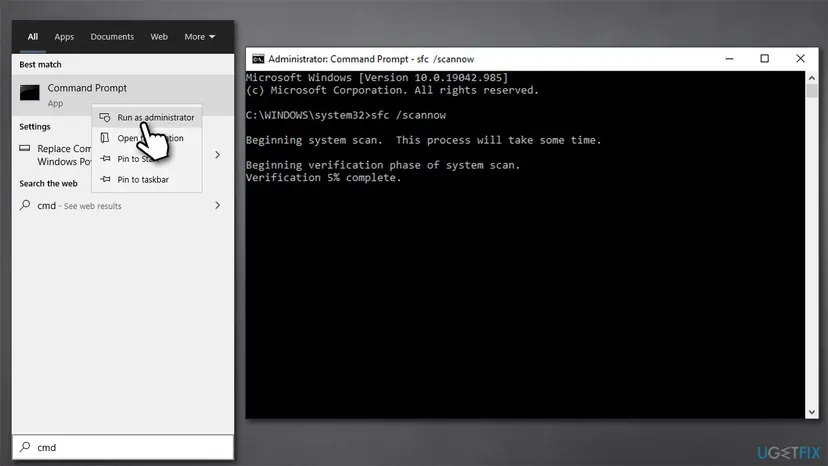Click the 'sfc /scannow' command text
The image size is (828, 466).
(409, 115)
